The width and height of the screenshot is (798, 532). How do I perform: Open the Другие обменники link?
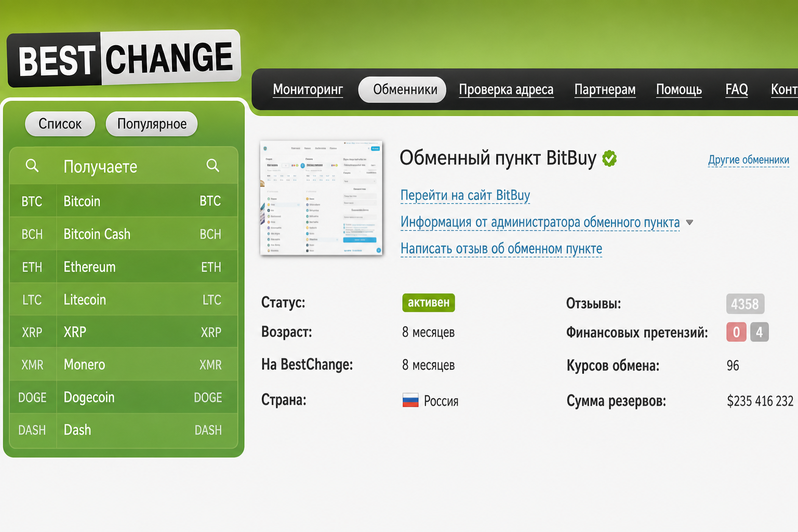tap(749, 160)
